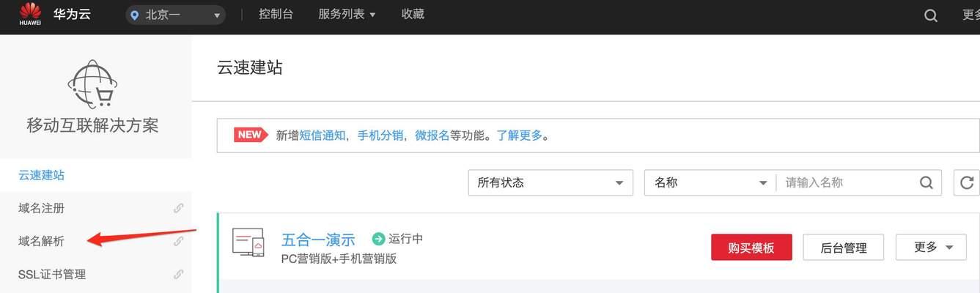This screenshot has height=293, width=980.
Task: Open the 短信通知 link
Action: [323, 136]
